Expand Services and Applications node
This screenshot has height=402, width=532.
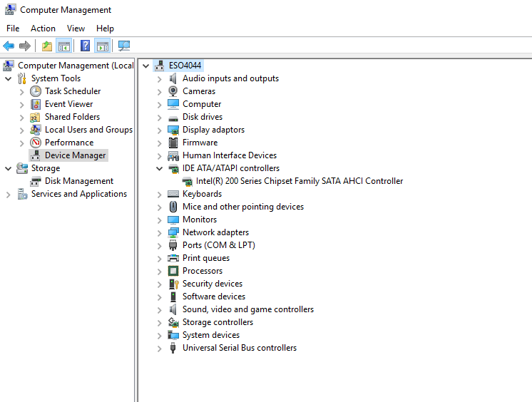tap(9, 195)
